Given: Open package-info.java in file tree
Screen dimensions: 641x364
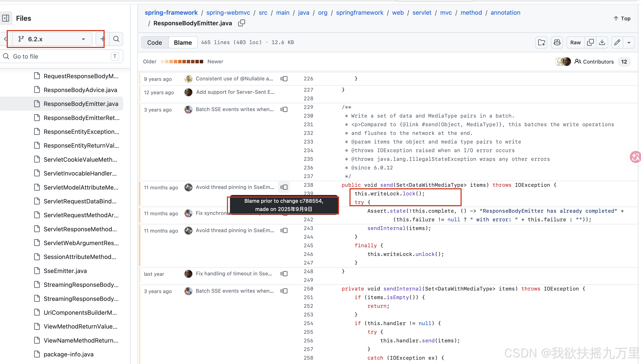Looking at the screenshot, I should click(69, 354).
